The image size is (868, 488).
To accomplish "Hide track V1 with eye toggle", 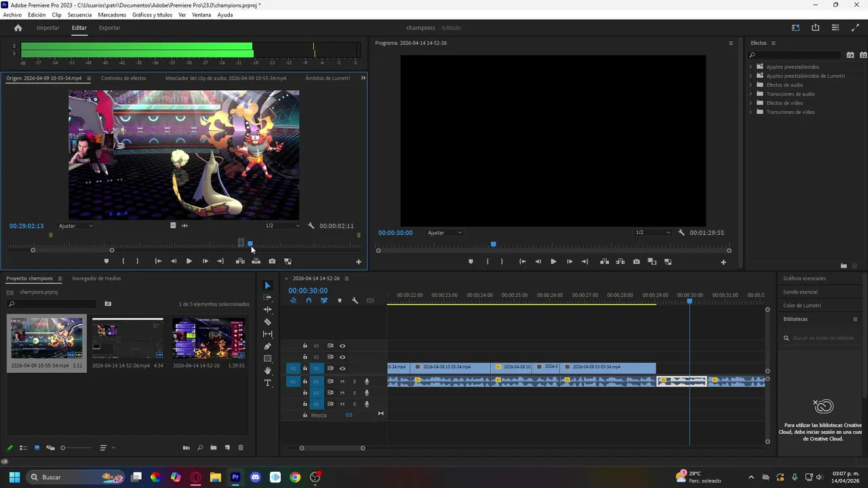I will click(342, 368).
